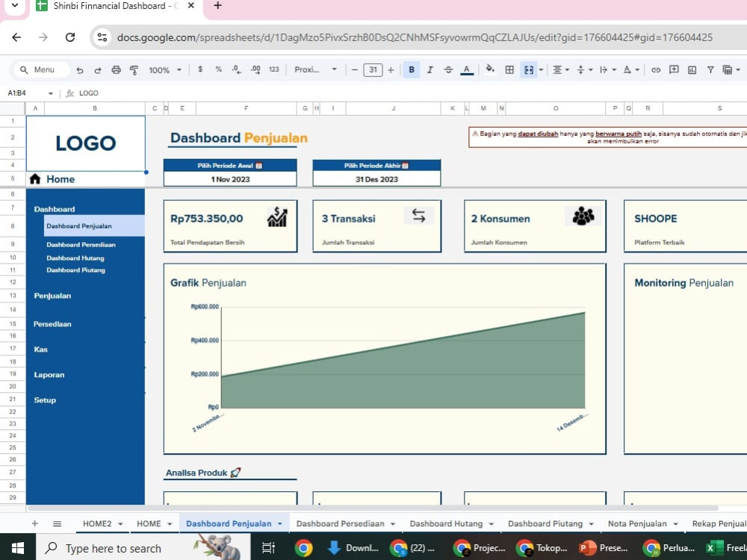Insert a comment with the comment icon
The width and height of the screenshot is (747, 560).
(674, 70)
